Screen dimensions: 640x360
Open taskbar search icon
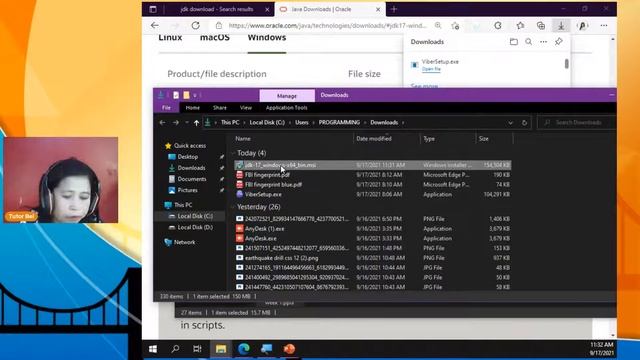[x=176, y=349]
